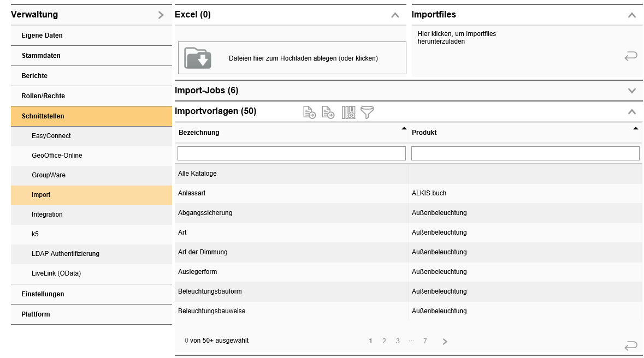This screenshot has height=358, width=644.
Task: Click the funnel filter icon
Action: [x=367, y=112]
